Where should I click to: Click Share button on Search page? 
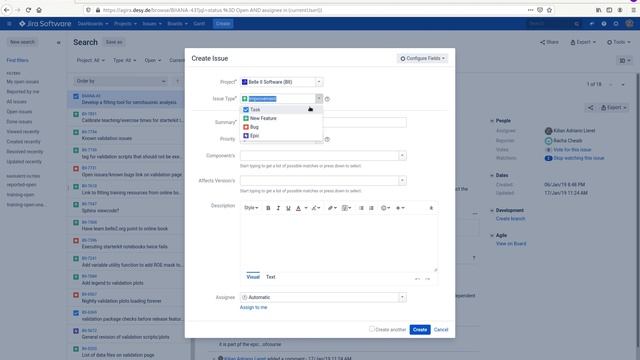click(549, 42)
